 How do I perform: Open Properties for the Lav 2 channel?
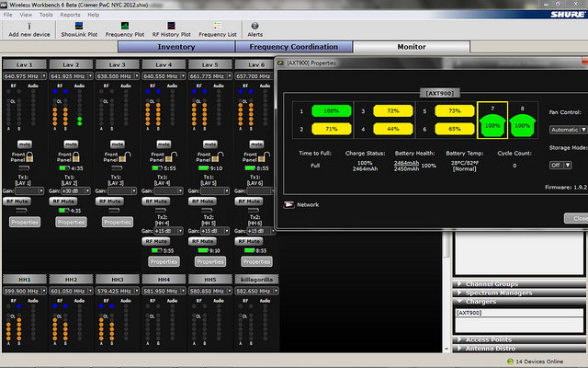72,222
